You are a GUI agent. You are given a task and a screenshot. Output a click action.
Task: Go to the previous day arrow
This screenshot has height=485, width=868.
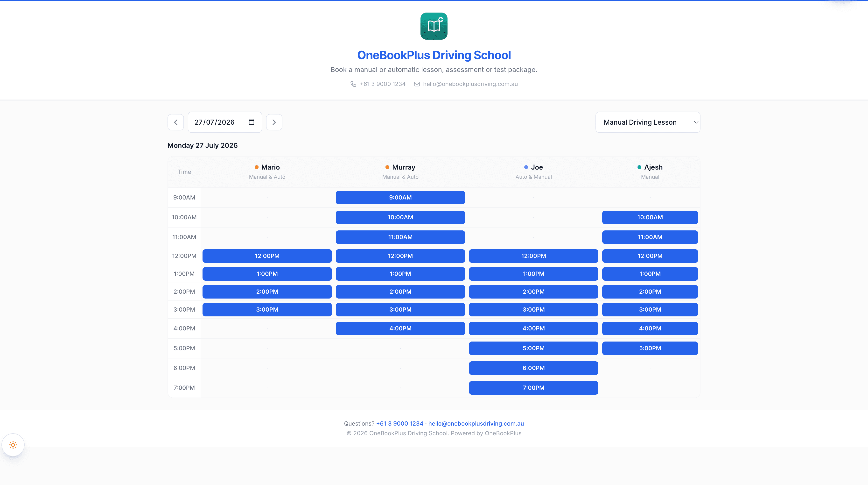[x=175, y=122]
